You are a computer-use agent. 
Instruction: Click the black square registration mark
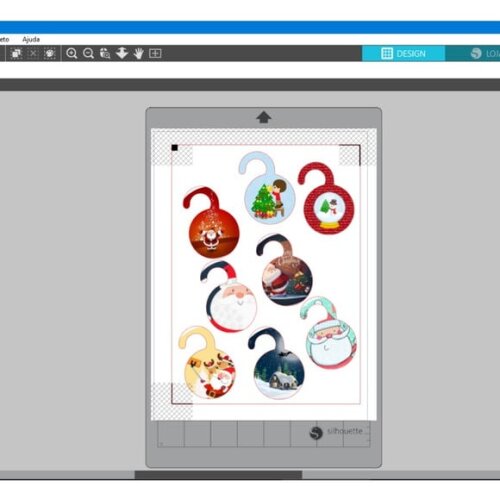click(x=174, y=148)
